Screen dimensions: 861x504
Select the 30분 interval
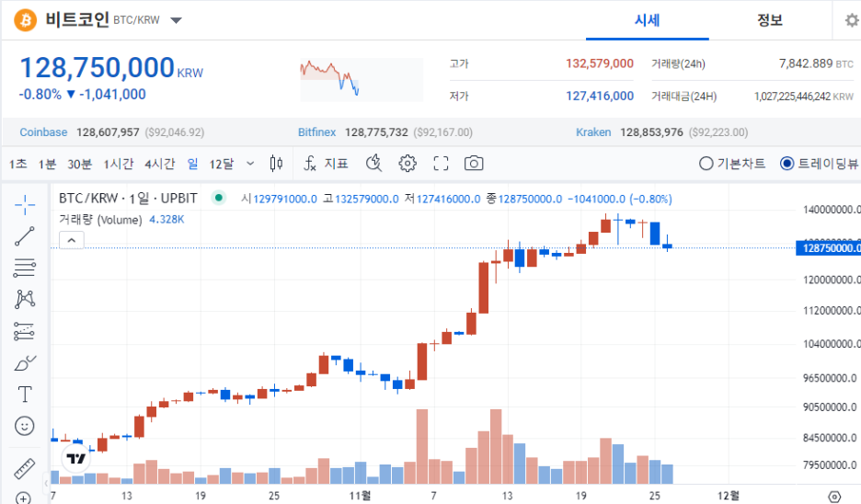click(80, 164)
